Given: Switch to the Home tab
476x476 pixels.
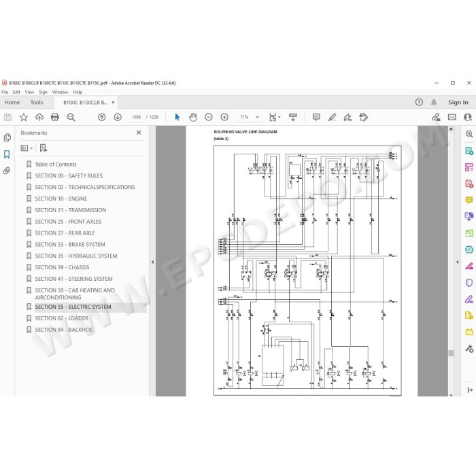Looking at the screenshot, I should point(12,102).
